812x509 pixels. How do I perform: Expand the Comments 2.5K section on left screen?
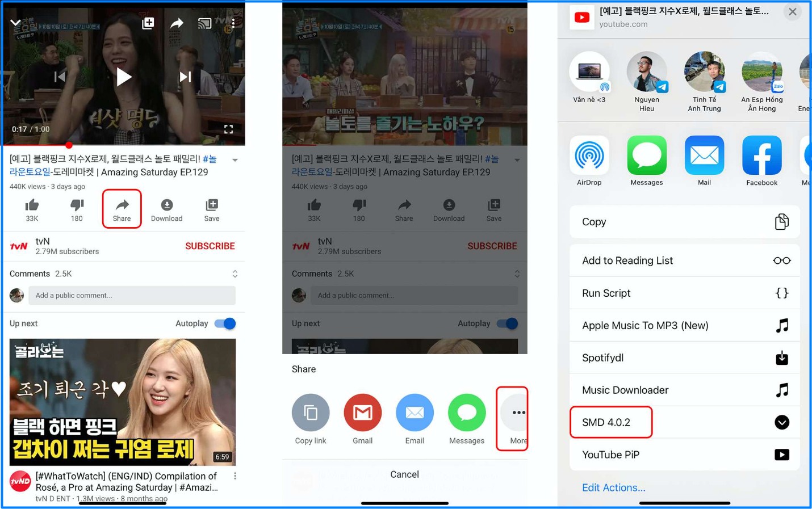[x=235, y=274]
